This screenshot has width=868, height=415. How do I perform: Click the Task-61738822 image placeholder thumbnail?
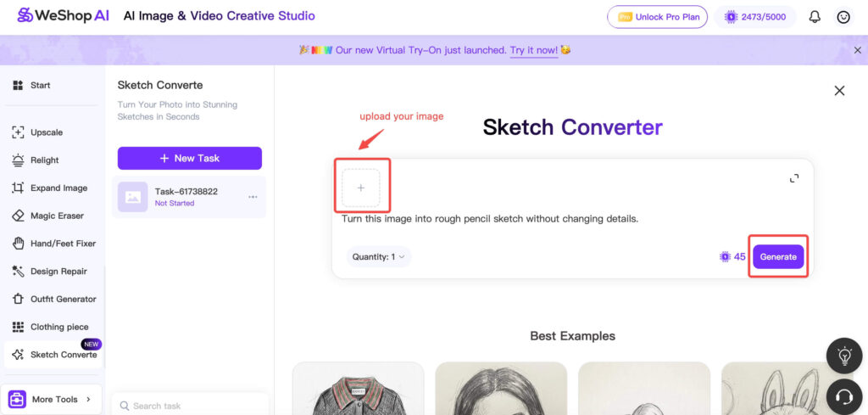point(133,197)
